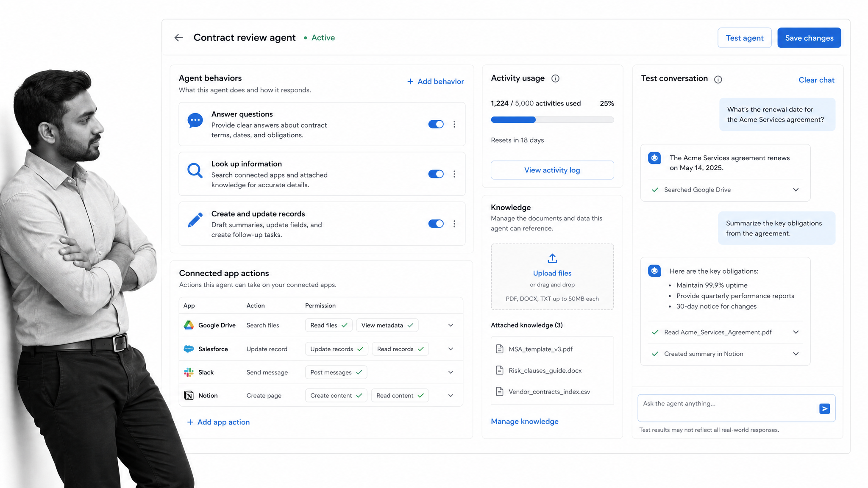Click the activities used progress bar
868x488 pixels.
(x=552, y=120)
